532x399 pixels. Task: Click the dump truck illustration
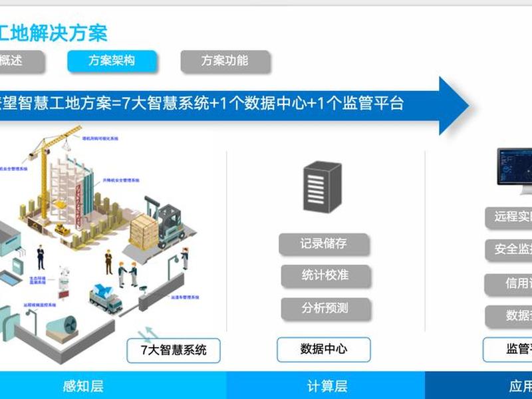point(106,298)
